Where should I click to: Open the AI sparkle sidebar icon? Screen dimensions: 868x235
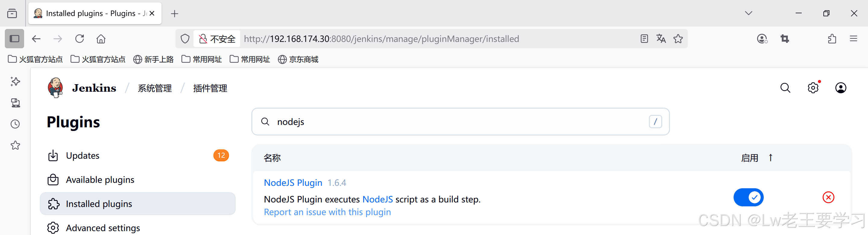15,81
